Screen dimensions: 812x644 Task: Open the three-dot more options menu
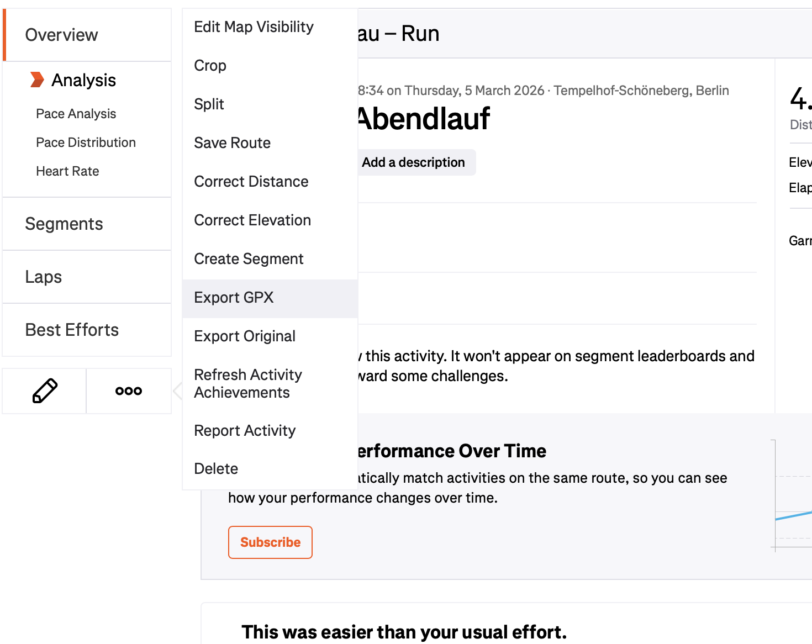128,390
